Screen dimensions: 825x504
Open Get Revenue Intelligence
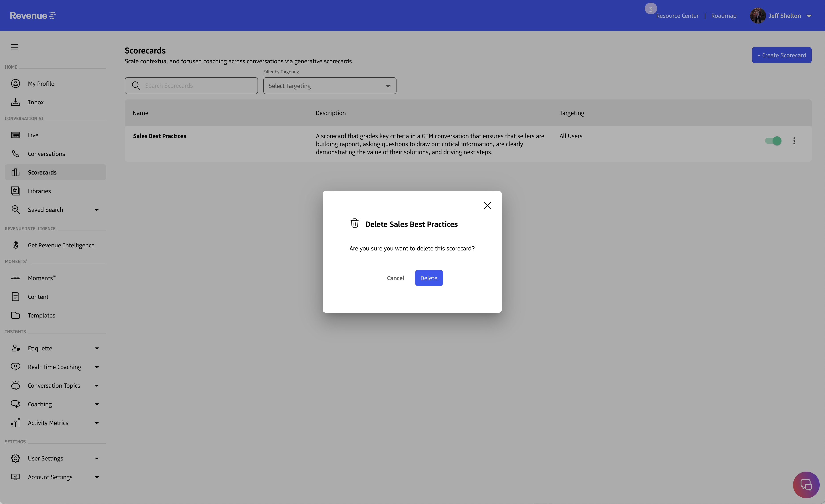(x=61, y=245)
